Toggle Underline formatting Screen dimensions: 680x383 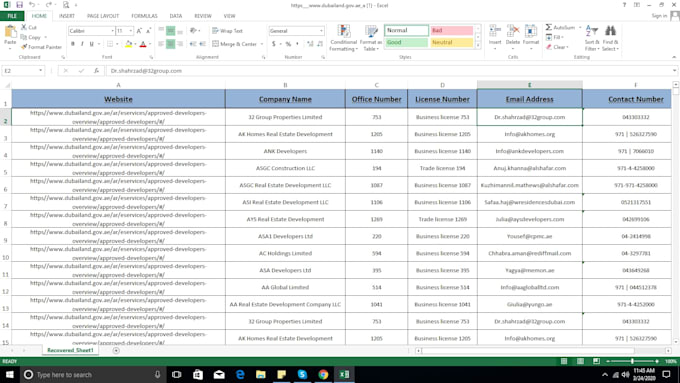[x=92, y=44]
